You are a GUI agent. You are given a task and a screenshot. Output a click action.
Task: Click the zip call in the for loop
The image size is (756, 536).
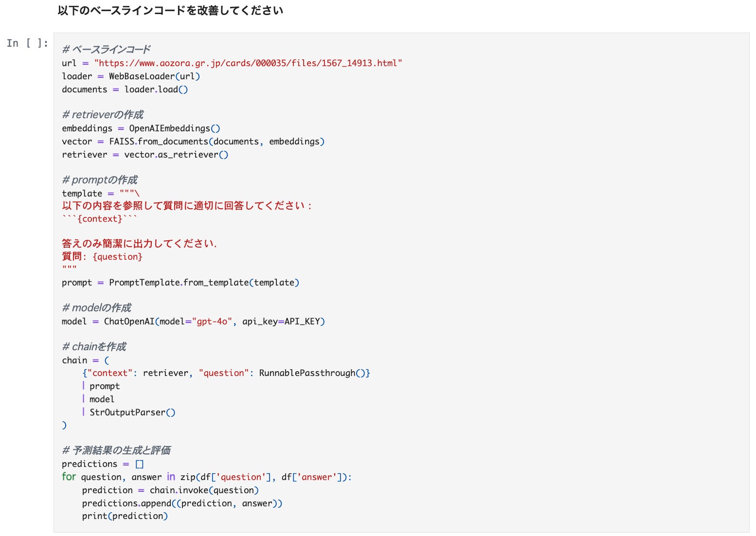coord(187,477)
